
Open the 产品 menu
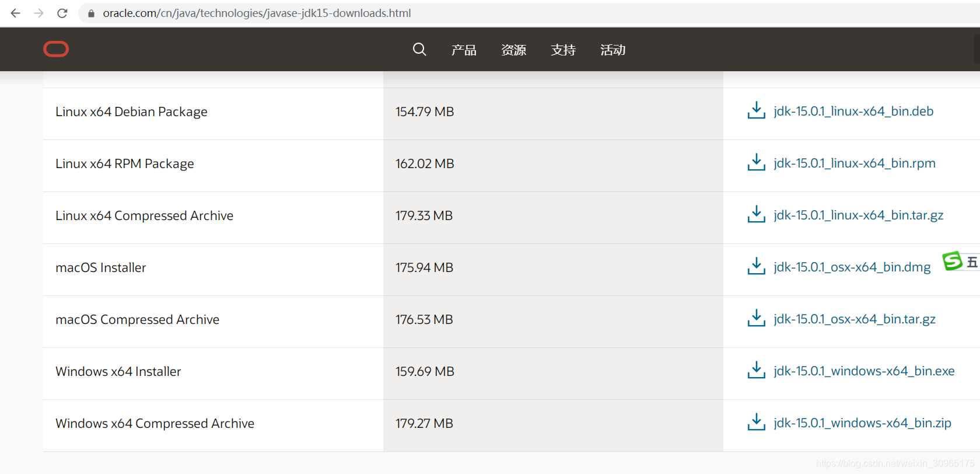click(x=464, y=50)
